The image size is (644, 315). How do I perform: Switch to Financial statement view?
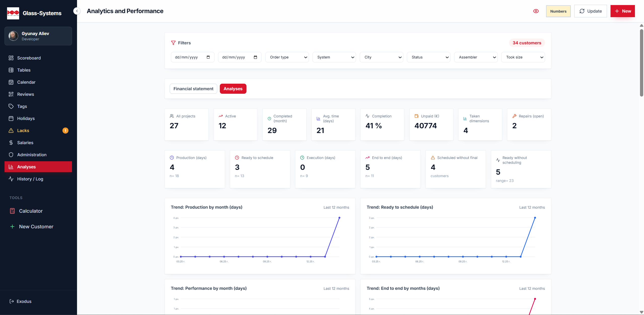pyautogui.click(x=193, y=88)
